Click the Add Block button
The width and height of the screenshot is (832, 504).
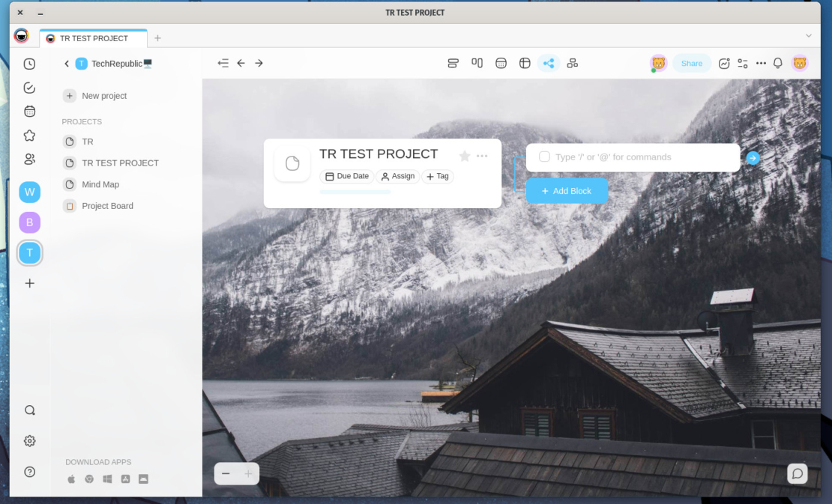tap(567, 191)
